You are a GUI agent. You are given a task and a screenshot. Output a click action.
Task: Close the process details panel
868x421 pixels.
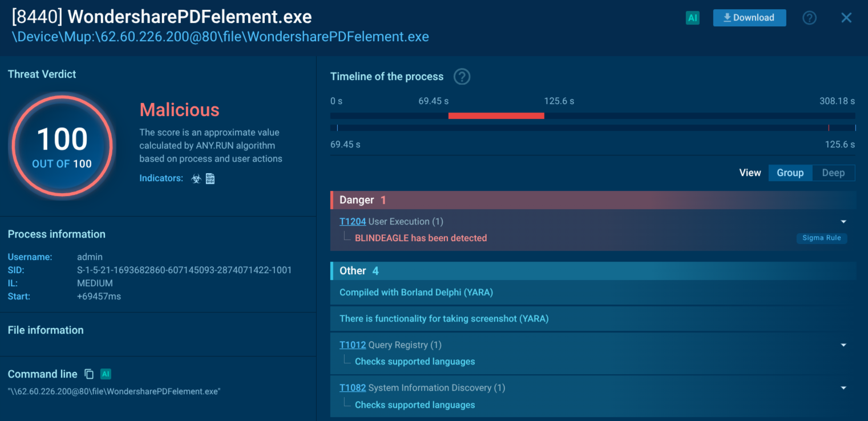pyautogui.click(x=846, y=18)
